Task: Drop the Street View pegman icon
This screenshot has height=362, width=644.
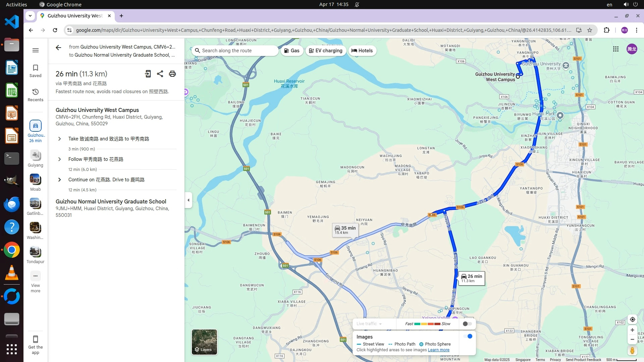Action: (632, 351)
